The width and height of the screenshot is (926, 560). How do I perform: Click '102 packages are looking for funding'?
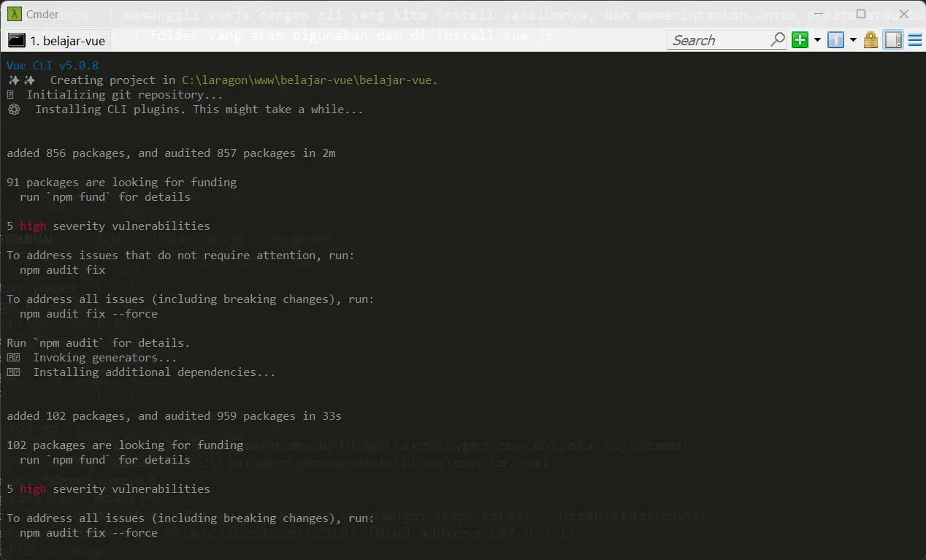[125, 445]
